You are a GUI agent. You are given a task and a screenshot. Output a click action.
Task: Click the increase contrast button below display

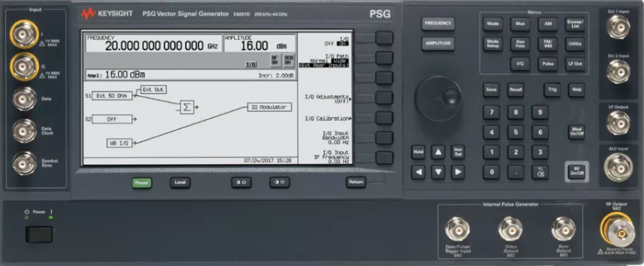coord(280,182)
